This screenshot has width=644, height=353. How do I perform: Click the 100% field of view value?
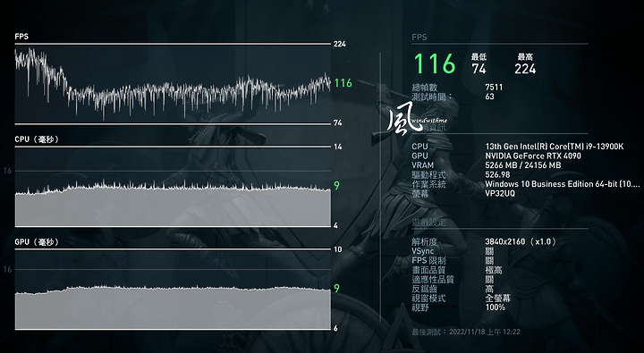coord(496,307)
